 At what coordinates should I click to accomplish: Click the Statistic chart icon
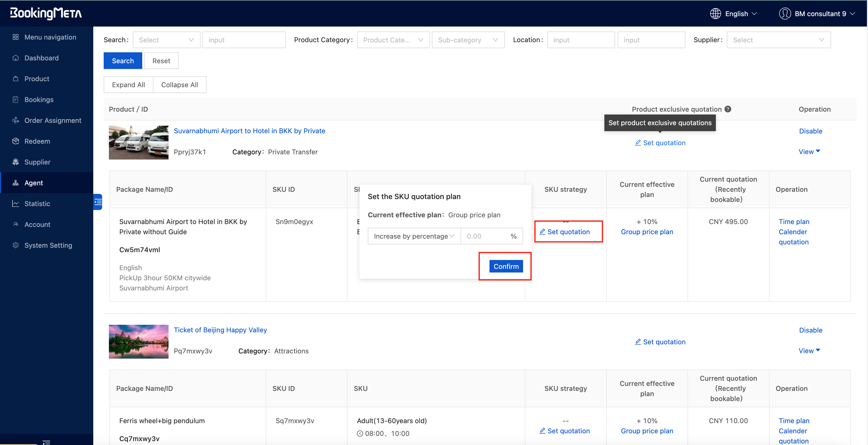pyautogui.click(x=16, y=204)
